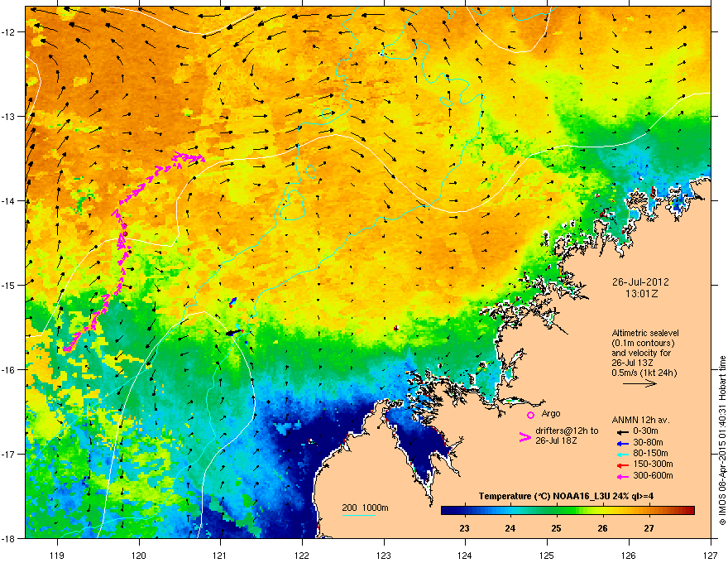Click longitude axis label 122

tap(302, 556)
